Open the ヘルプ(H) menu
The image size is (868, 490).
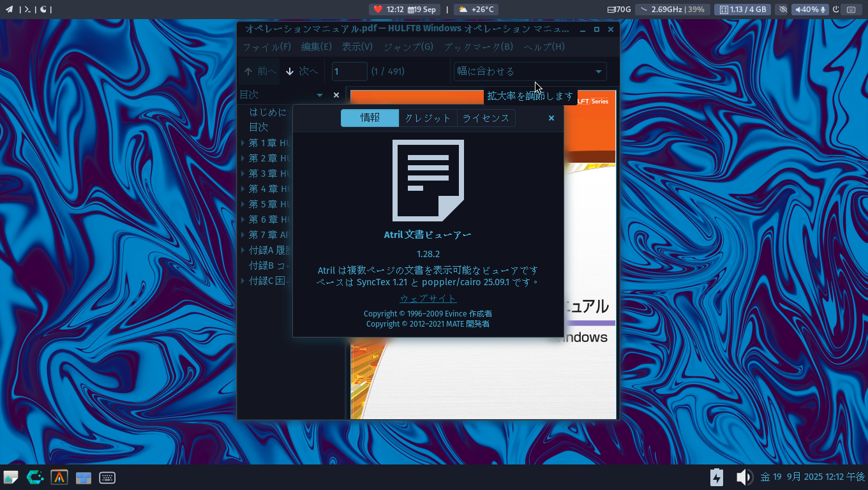pos(544,47)
